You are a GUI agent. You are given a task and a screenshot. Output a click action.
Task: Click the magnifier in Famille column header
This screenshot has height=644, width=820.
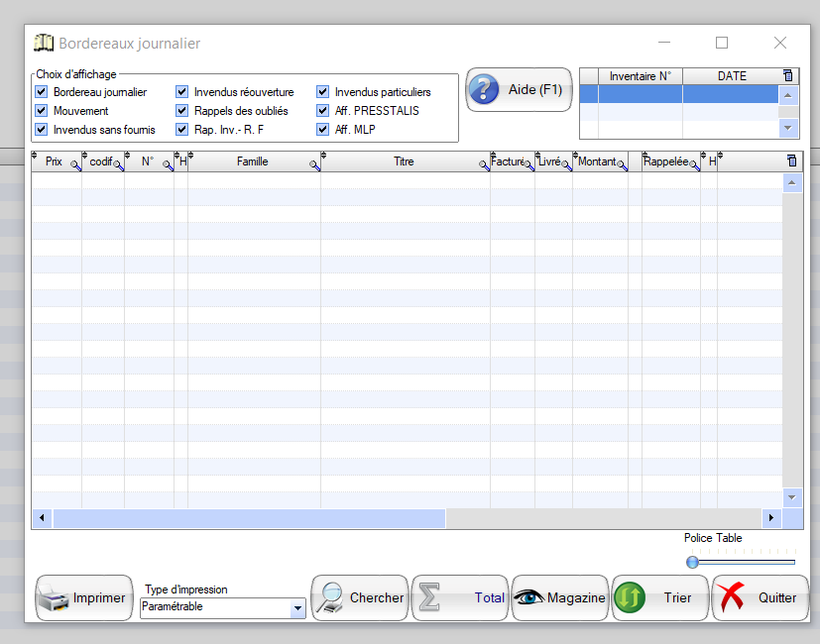click(x=314, y=165)
